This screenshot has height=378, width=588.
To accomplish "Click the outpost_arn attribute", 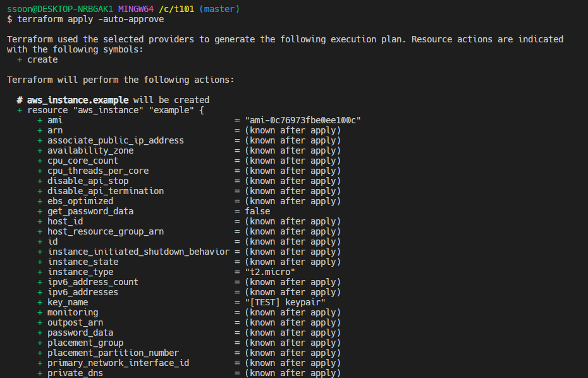I will 75,323.
